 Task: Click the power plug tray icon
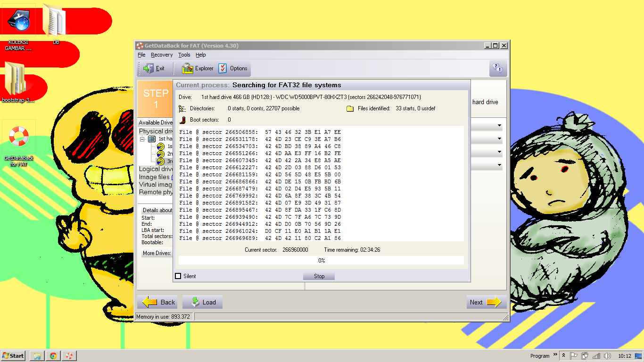pos(585,356)
